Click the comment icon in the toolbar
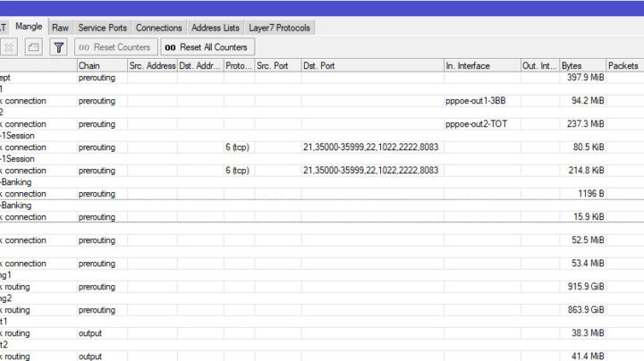 point(33,46)
